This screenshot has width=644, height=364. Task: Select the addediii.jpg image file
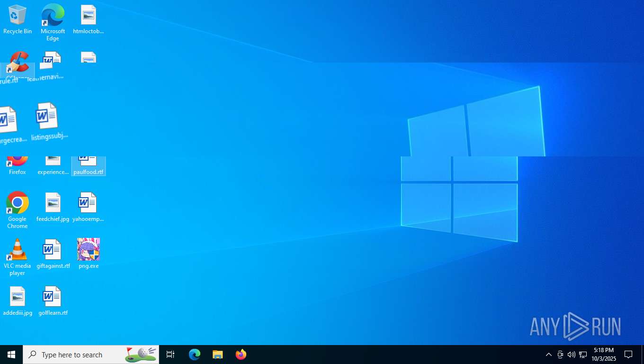click(x=18, y=301)
